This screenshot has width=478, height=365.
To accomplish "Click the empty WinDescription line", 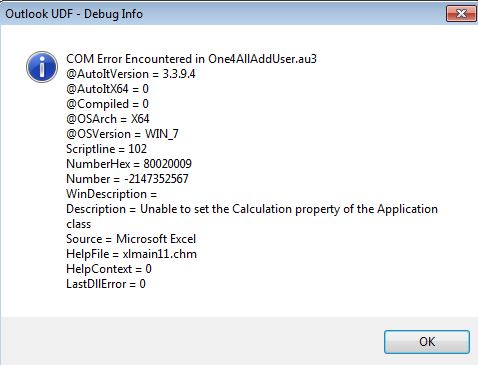I will pyautogui.click(x=111, y=194).
